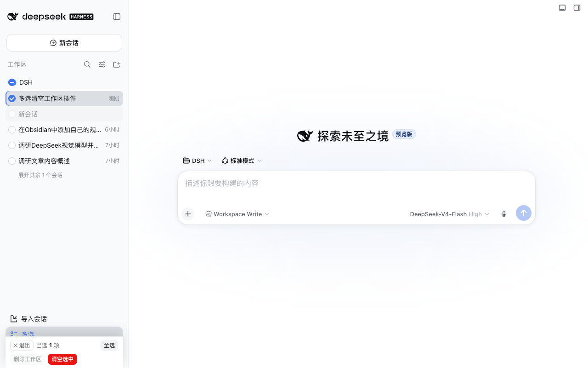Open the 标准模式 mode dropdown
The image size is (588, 368).
[x=242, y=161]
